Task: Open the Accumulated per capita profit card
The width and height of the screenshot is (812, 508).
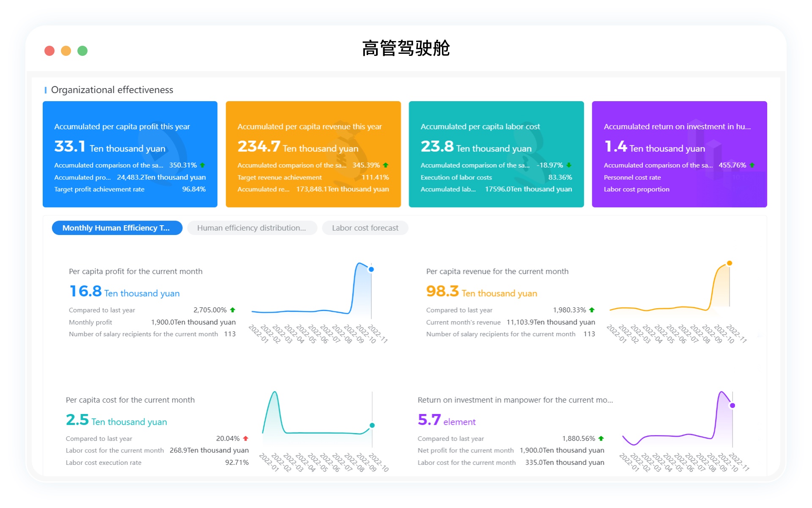Action: pyautogui.click(x=130, y=154)
